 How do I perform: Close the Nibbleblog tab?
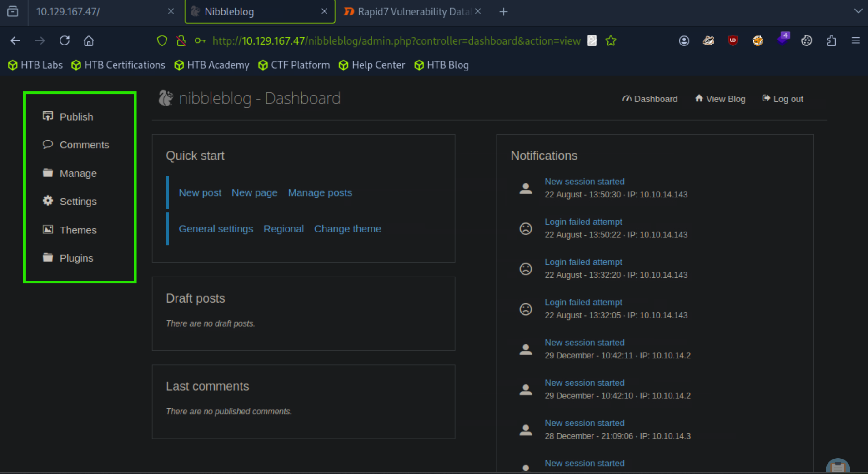[324, 11]
